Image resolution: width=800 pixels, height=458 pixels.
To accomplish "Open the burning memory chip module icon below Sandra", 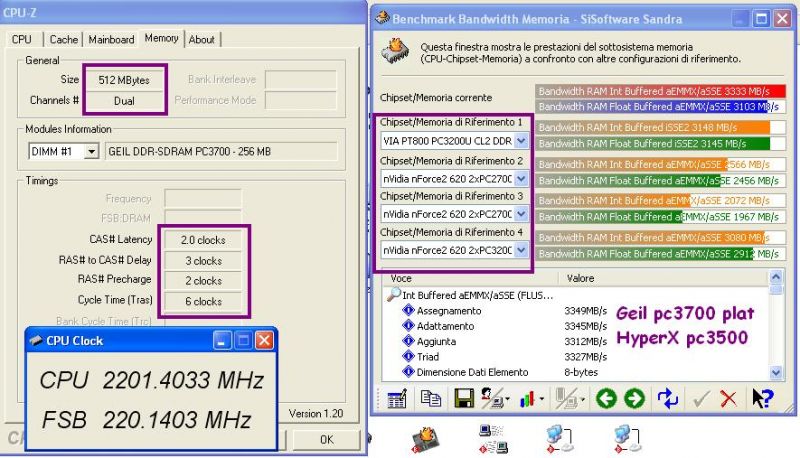I will pyautogui.click(x=426, y=439).
